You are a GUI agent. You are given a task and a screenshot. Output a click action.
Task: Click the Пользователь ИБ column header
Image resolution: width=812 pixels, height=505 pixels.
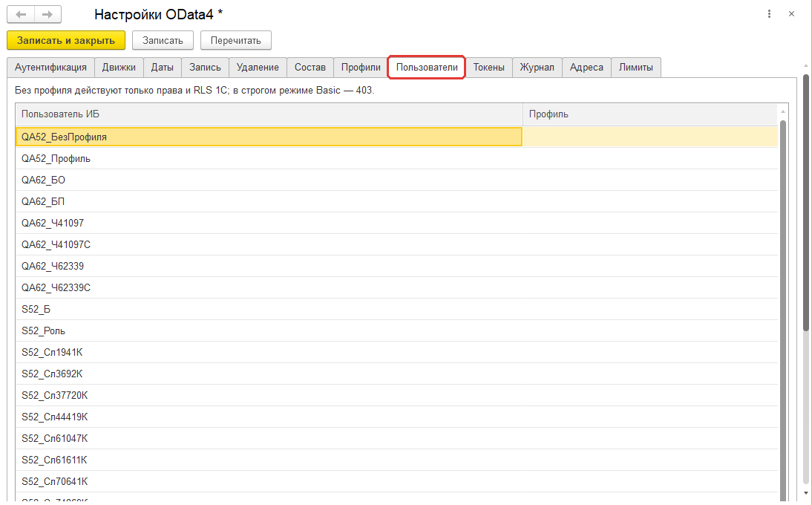tap(269, 114)
